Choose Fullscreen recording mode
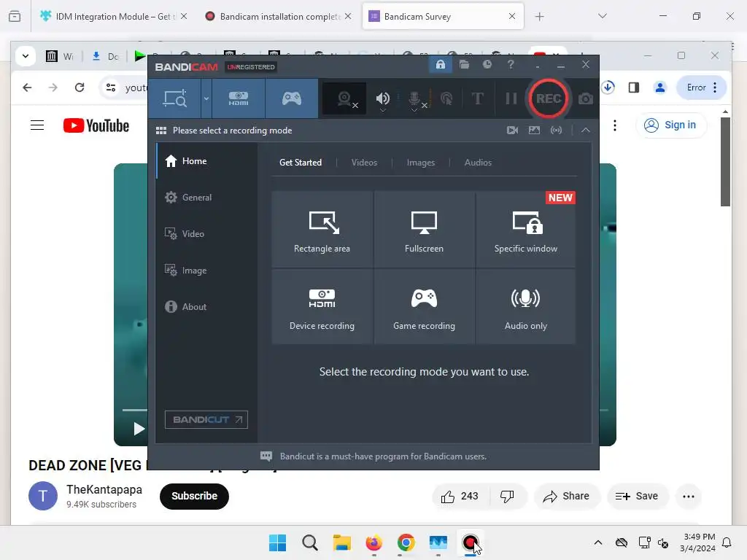The width and height of the screenshot is (747, 560). (424, 230)
